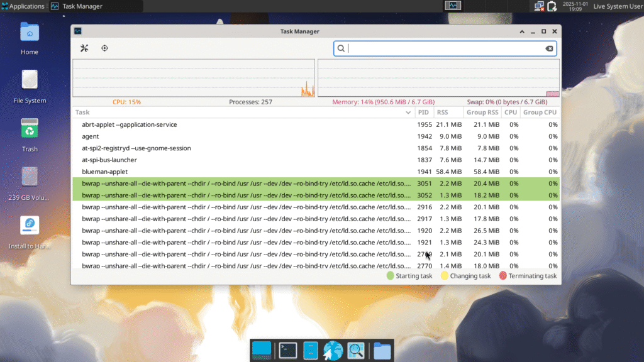Open the Live System User menu
Screen dimensions: 644x362
coord(617,6)
